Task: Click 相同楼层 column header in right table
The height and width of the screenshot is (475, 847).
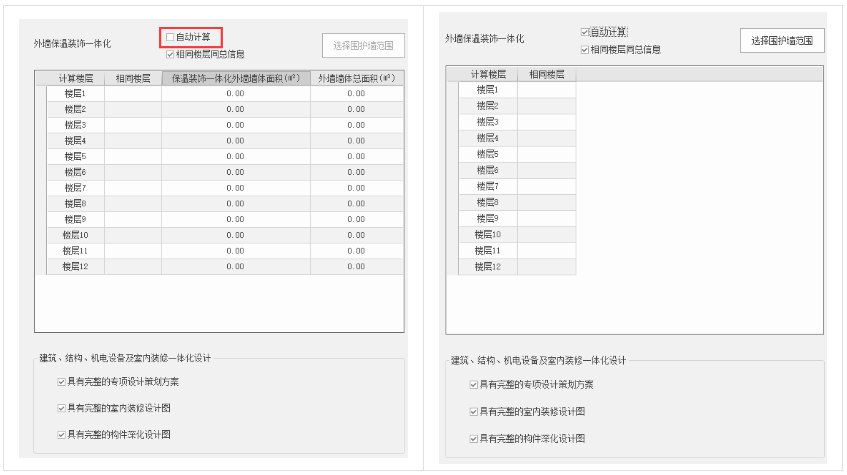Action: (x=547, y=74)
